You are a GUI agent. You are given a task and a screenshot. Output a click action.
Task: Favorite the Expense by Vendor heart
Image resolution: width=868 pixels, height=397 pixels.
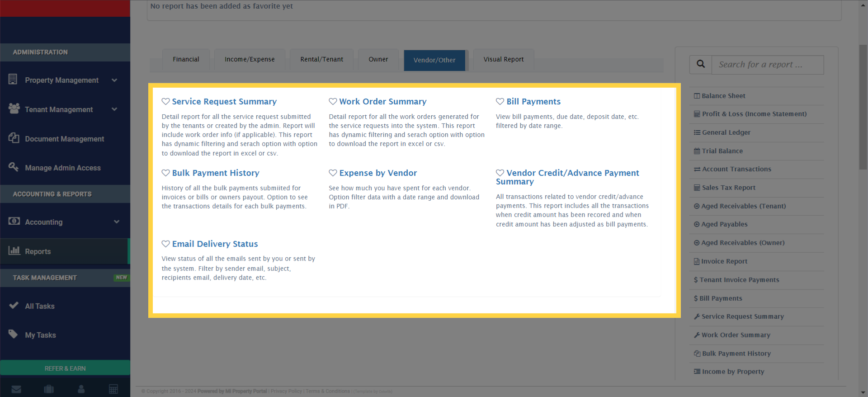(333, 173)
